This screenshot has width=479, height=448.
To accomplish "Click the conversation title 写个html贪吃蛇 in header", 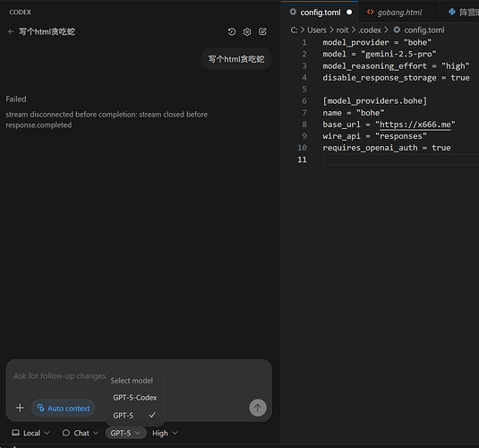I will pos(47,31).
